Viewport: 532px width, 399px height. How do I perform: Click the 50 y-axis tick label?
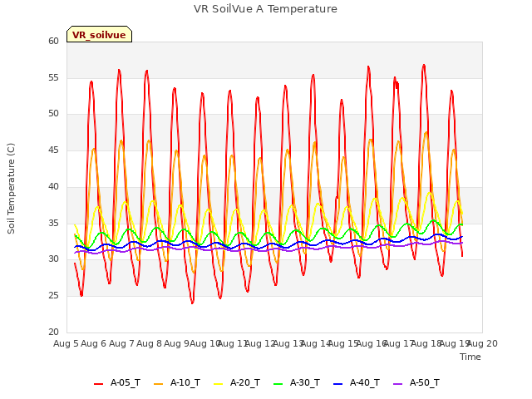tap(53, 114)
